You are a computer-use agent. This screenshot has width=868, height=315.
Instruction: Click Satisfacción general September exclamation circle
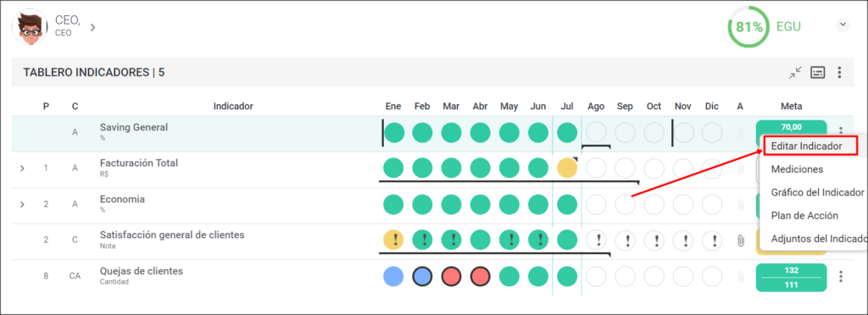point(625,240)
